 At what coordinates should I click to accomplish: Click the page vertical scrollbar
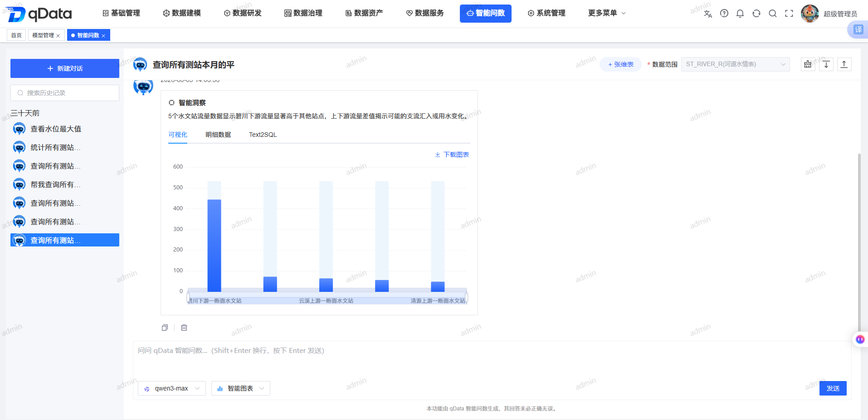click(x=859, y=242)
